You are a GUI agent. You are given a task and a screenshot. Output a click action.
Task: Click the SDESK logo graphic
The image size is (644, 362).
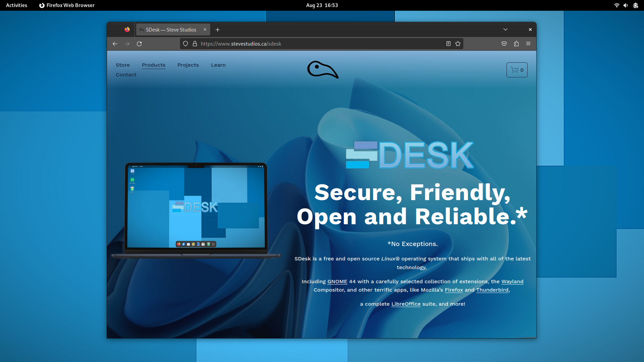410,155
